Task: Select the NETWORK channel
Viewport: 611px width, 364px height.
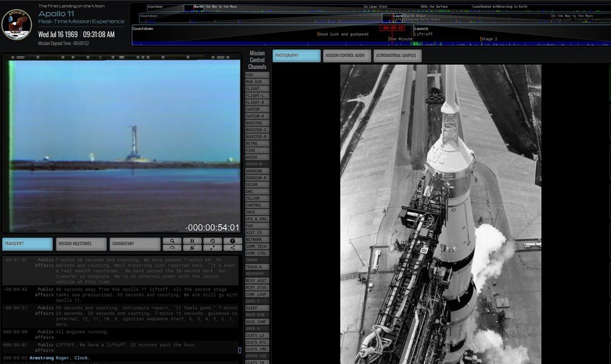Action: (257, 239)
